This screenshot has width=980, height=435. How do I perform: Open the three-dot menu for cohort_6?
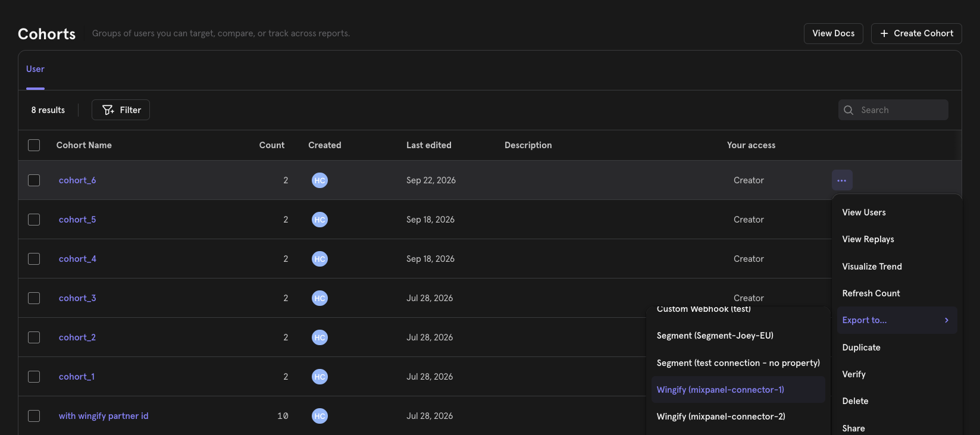click(x=842, y=180)
